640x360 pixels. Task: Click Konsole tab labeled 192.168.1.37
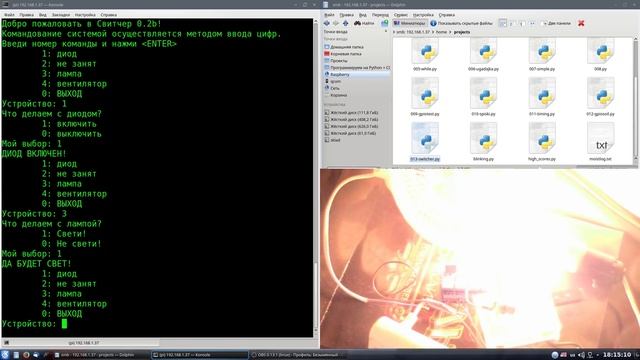click(x=83, y=343)
